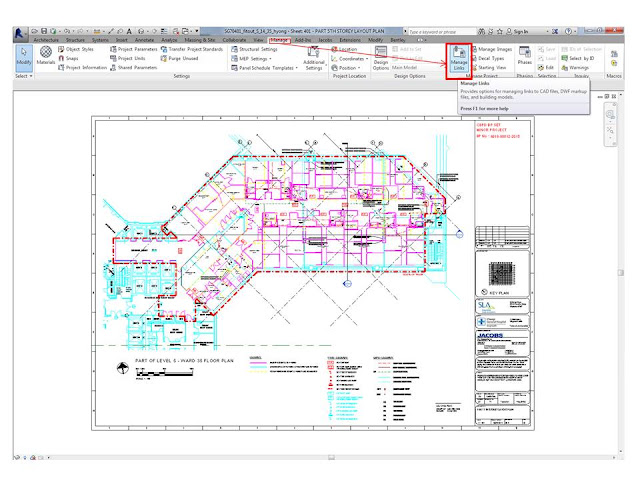The image size is (640, 480).
Task: Open the Main Model design option combo box
Action: [407, 67]
